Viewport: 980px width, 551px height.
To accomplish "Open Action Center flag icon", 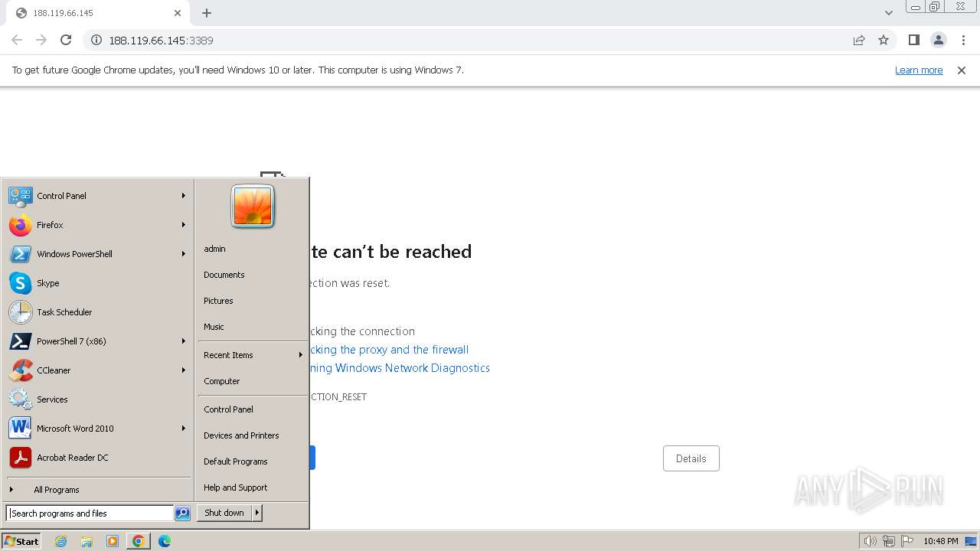I will point(907,541).
